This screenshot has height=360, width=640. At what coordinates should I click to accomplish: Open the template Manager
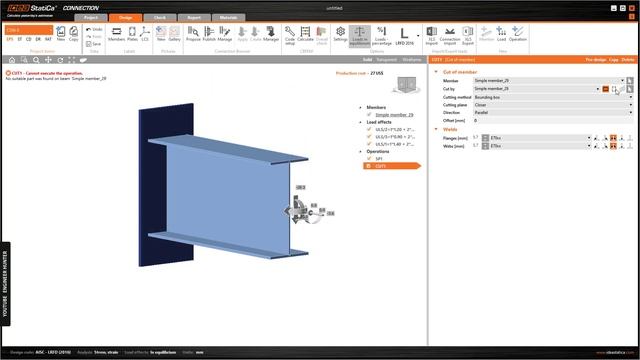click(x=271, y=34)
